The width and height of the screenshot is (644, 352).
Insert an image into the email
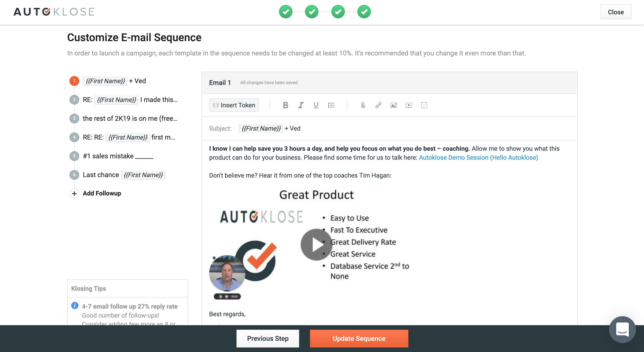[x=393, y=105]
